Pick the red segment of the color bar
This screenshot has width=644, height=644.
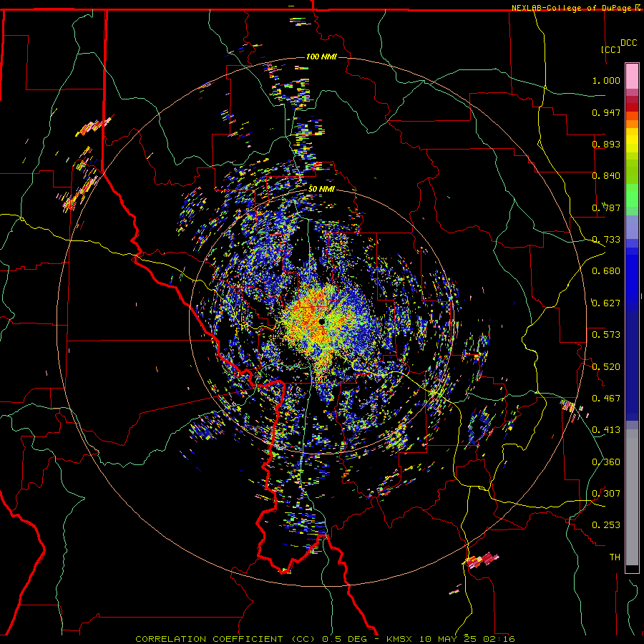click(632, 107)
